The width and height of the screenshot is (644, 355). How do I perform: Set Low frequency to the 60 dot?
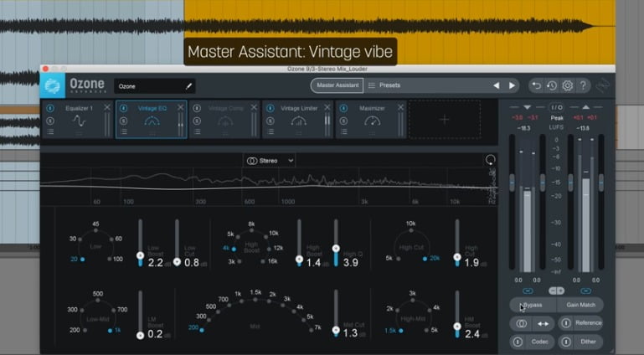[x=111, y=239]
